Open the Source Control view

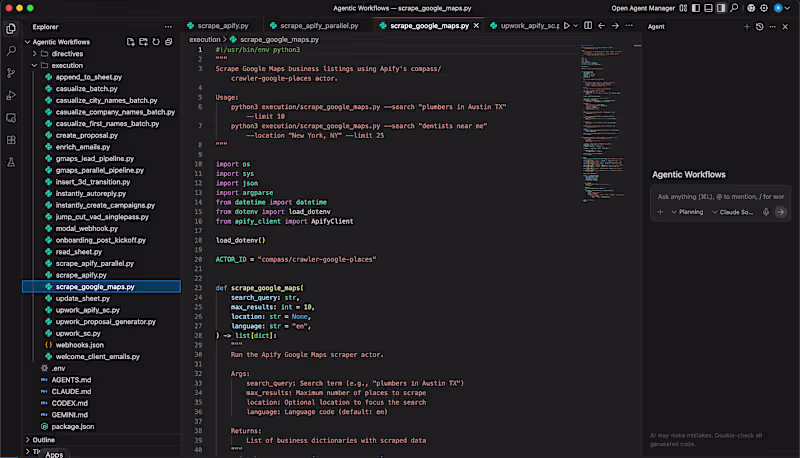11,73
